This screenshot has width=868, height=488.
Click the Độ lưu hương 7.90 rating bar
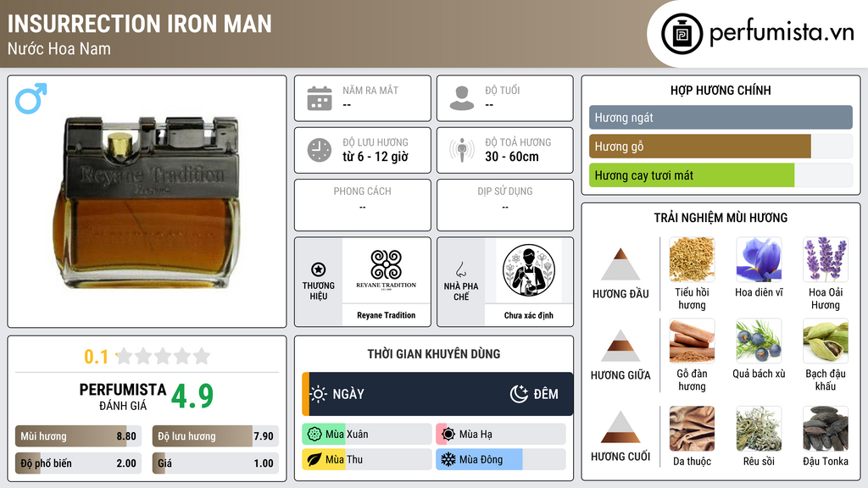(x=215, y=436)
